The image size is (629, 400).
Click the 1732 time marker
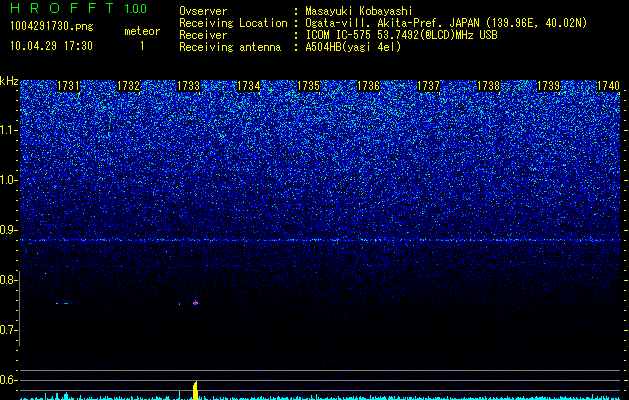(x=129, y=86)
